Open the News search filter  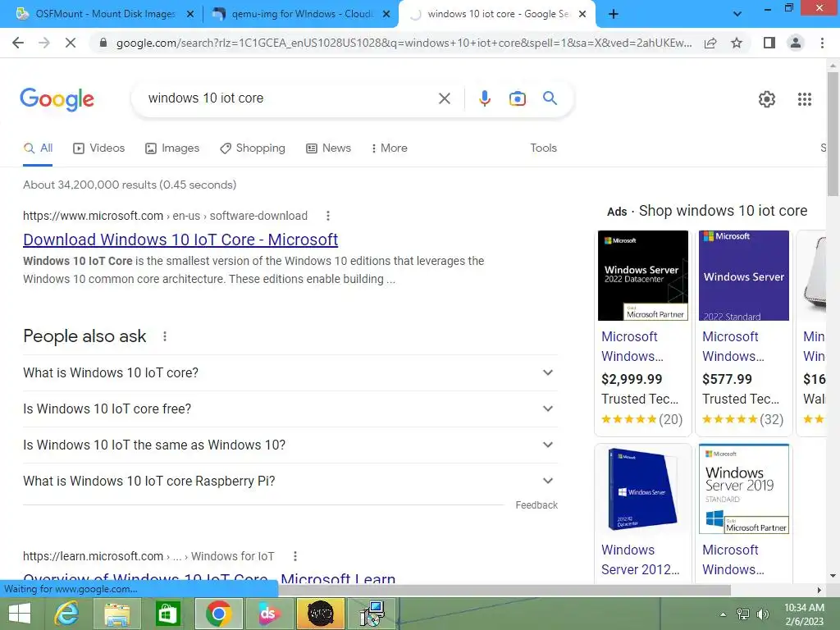(328, 148)
